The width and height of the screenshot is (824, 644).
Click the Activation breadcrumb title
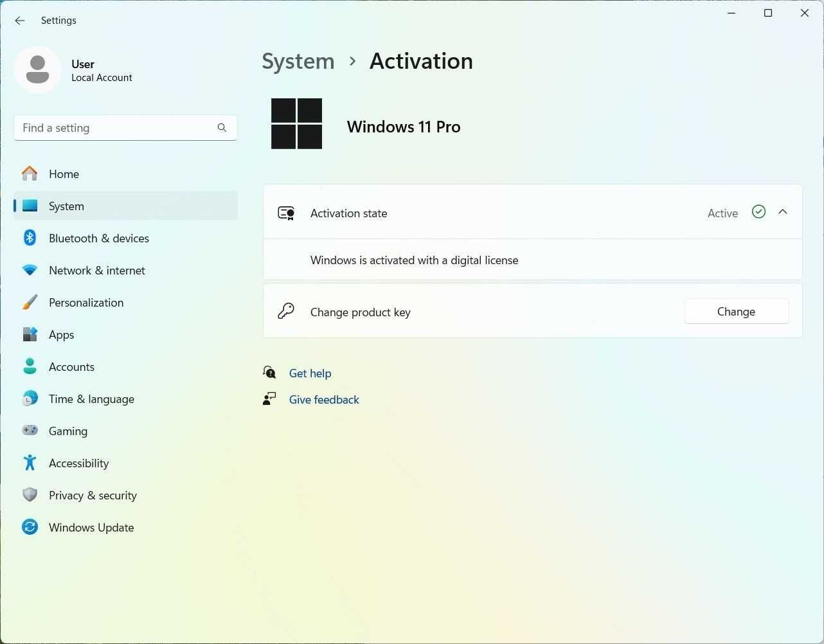point(422,61)
